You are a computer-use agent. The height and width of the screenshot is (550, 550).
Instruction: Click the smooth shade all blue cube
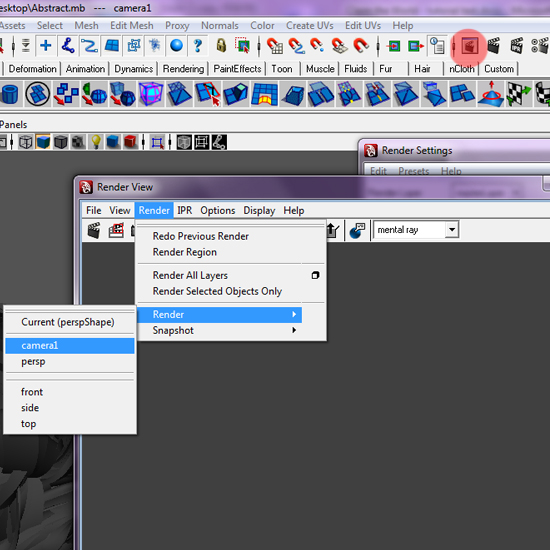43,142
